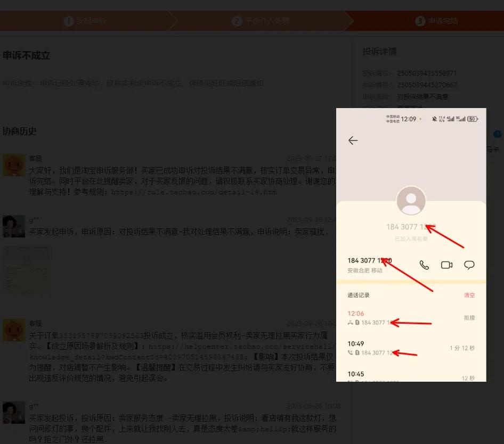This screenshot has width=504, height=444.
Task: Click the 投诉详情 panel heading
Action: click(379, 52)
